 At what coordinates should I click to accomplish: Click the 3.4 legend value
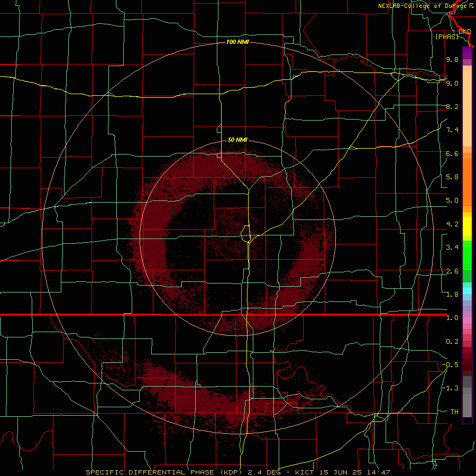pyautogui.click(x=452, y=248)
